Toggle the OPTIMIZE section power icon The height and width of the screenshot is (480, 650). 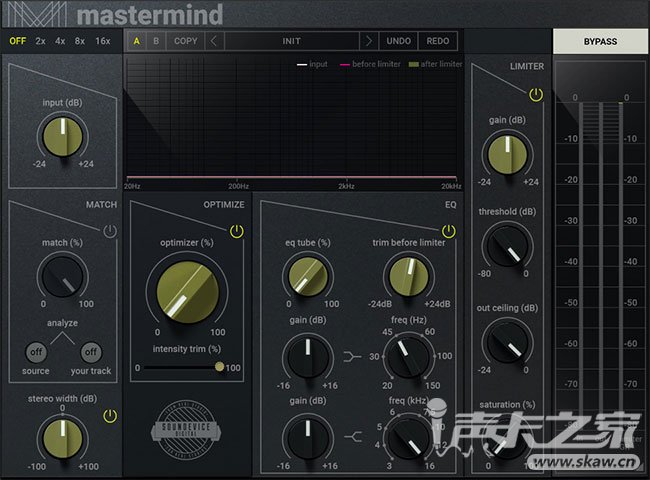[237, 231]
